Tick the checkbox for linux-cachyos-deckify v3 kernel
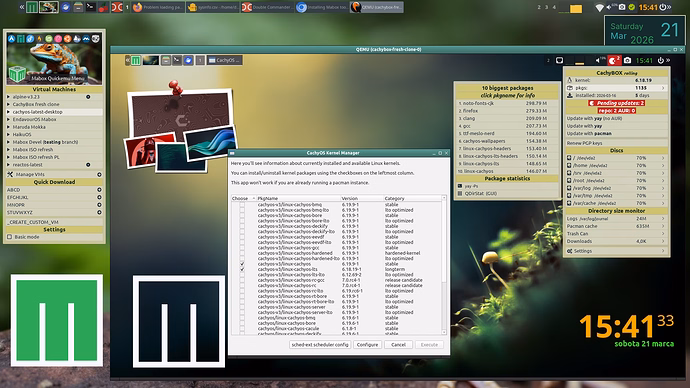Viewport: 690px width, 388px height. (x=242, y=226)
